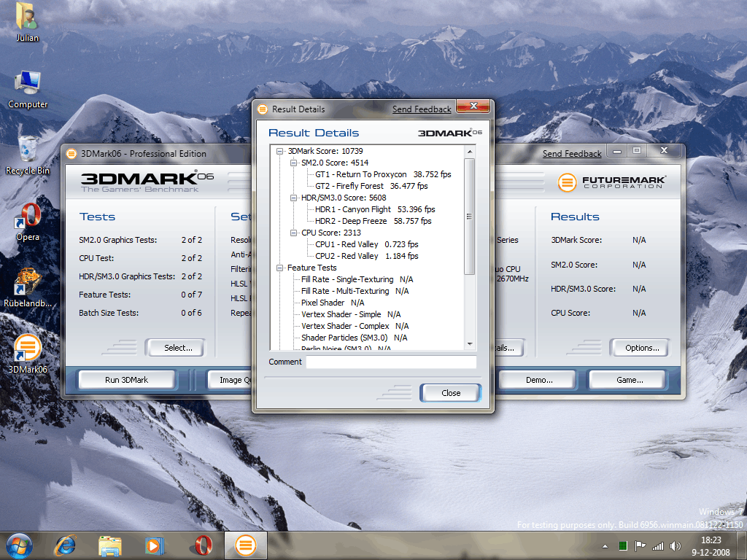
Task: Select CPU2 - Red Valley row
Action: tap(366, 256)
